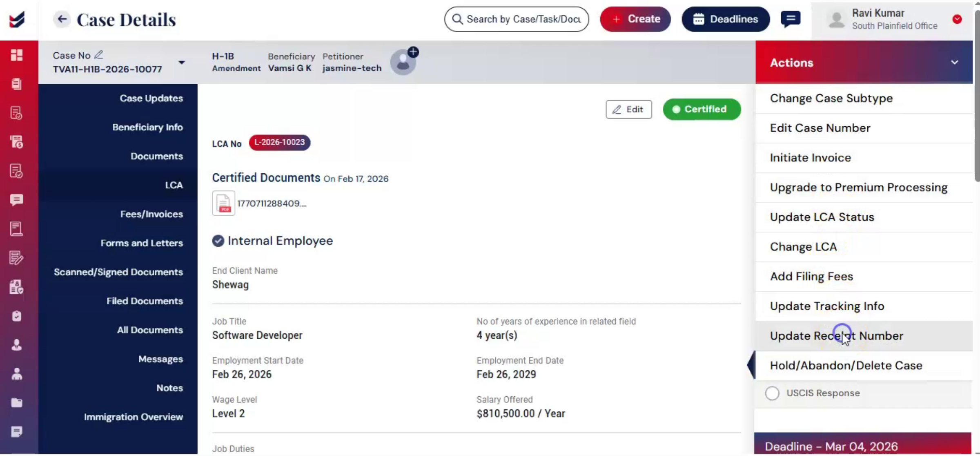Click case number TVA11-H1B-2026-10077

(107, 69)
